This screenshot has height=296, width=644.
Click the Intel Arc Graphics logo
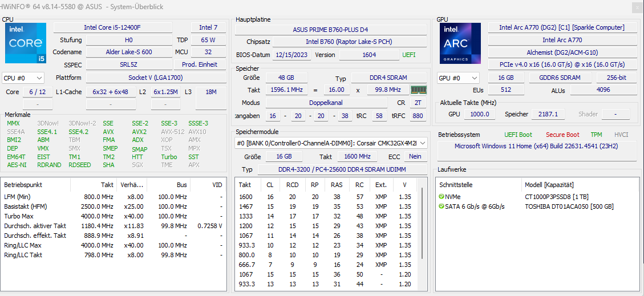pos(460,43)
